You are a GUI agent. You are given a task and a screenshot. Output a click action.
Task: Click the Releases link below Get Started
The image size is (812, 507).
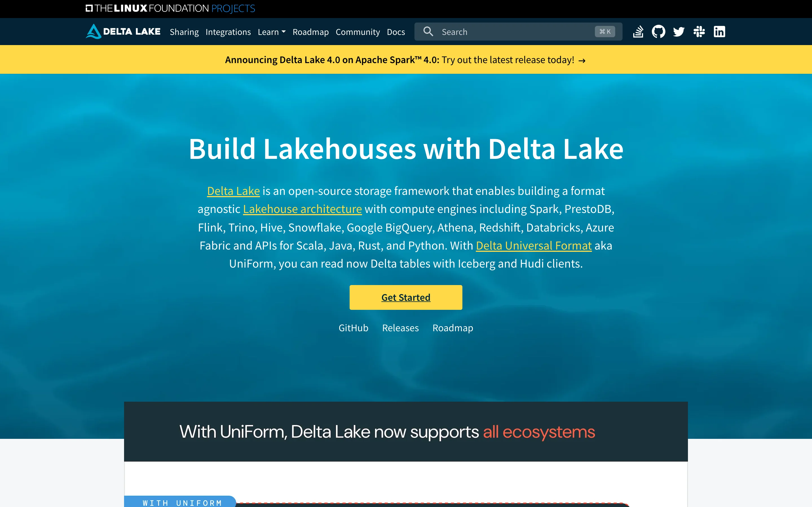pos(400,328)
